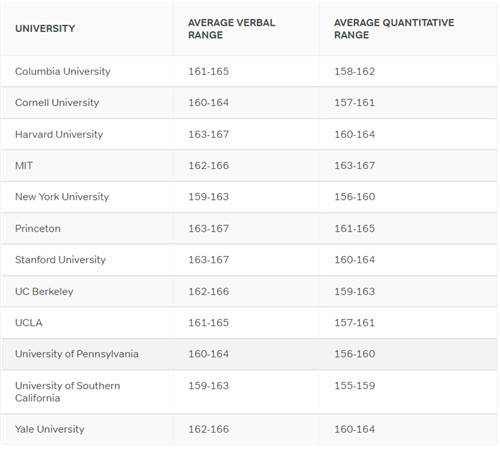The width and height of the screenshot is (500, 450).
Task: Click the UNIVERSITY column header
Action: click(45, 29)
